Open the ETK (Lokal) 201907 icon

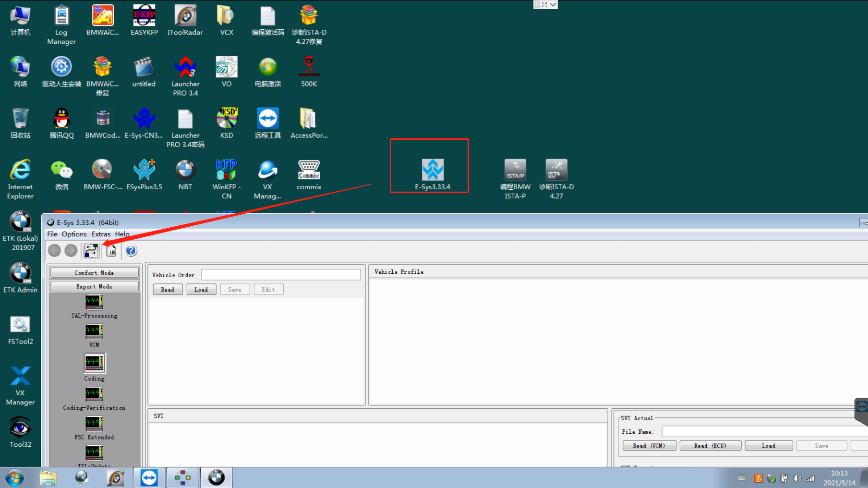tap(20, 231)
